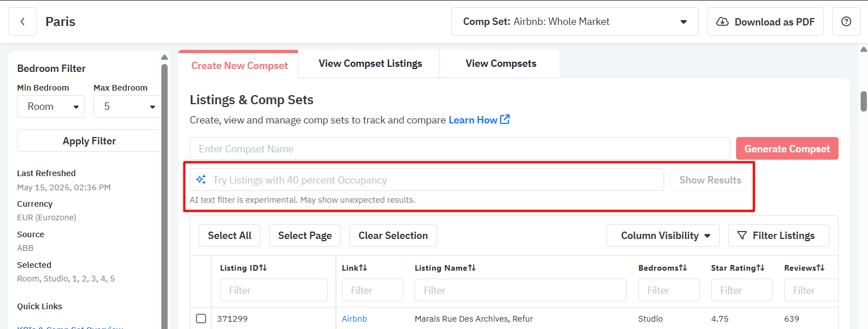The width and height of the screenshot is (868, 329).
Task: Sort by Star Rating column arrows
Action: (x=760, y=268)
